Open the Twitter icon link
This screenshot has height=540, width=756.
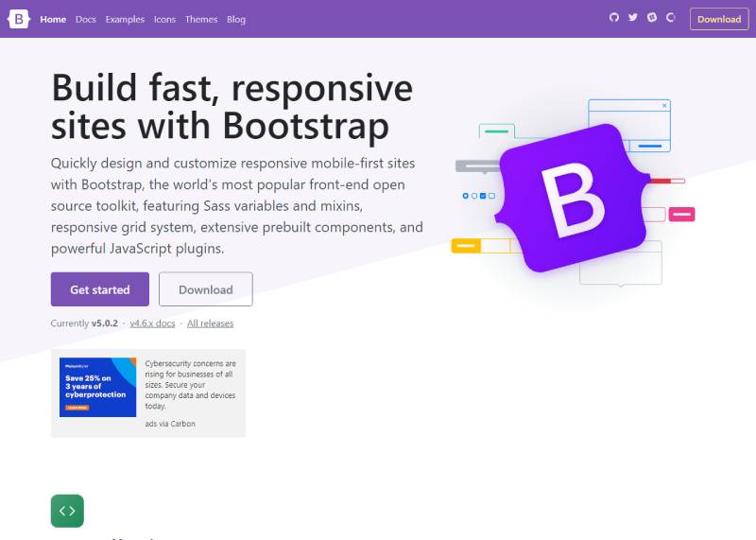(633, 18)
